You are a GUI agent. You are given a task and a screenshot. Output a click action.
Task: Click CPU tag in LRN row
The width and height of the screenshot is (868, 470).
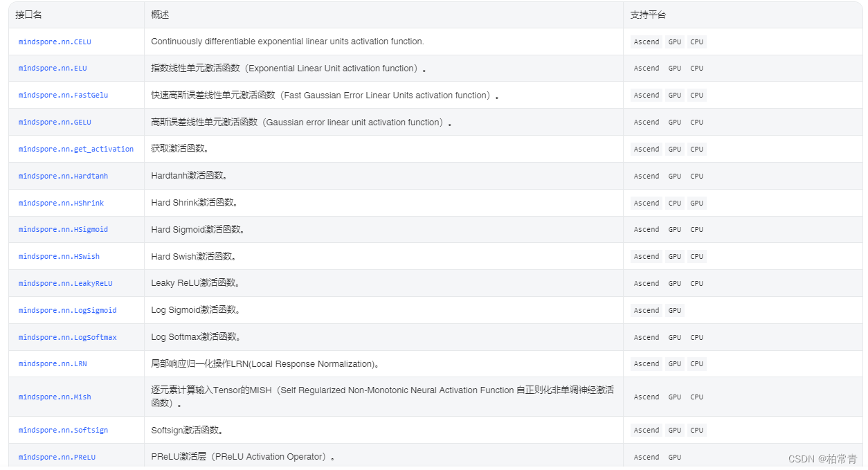pyautogui.click(x=697, y=364)
